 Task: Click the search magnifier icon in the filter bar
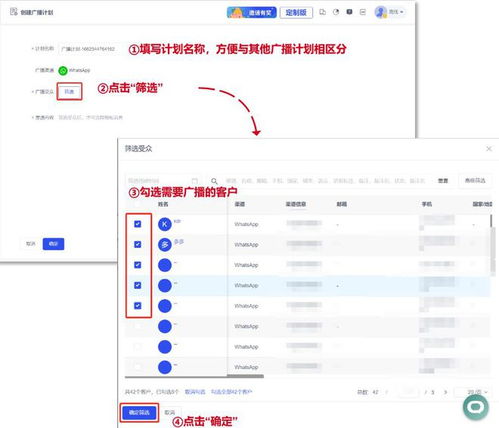click(x=214, y=181)
